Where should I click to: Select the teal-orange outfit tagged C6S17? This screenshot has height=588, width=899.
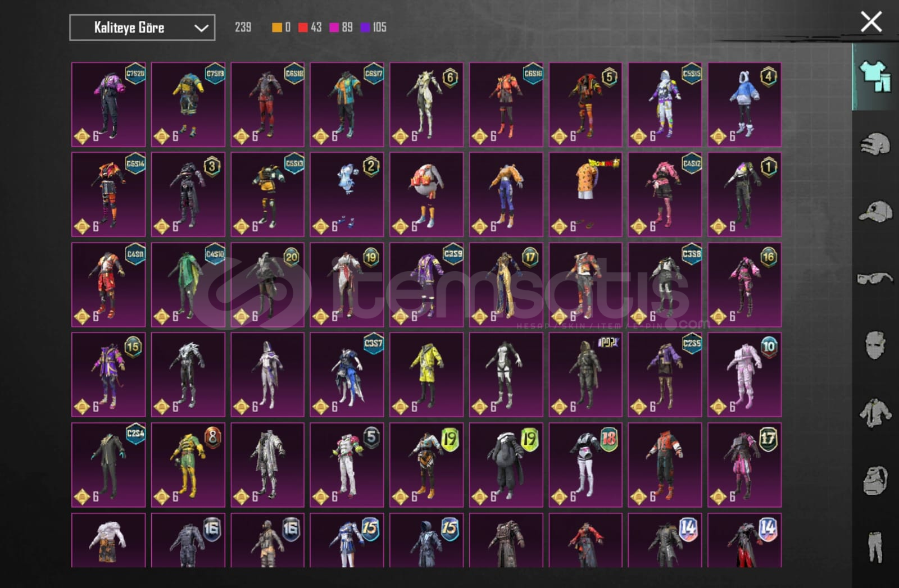click(347, 104)
